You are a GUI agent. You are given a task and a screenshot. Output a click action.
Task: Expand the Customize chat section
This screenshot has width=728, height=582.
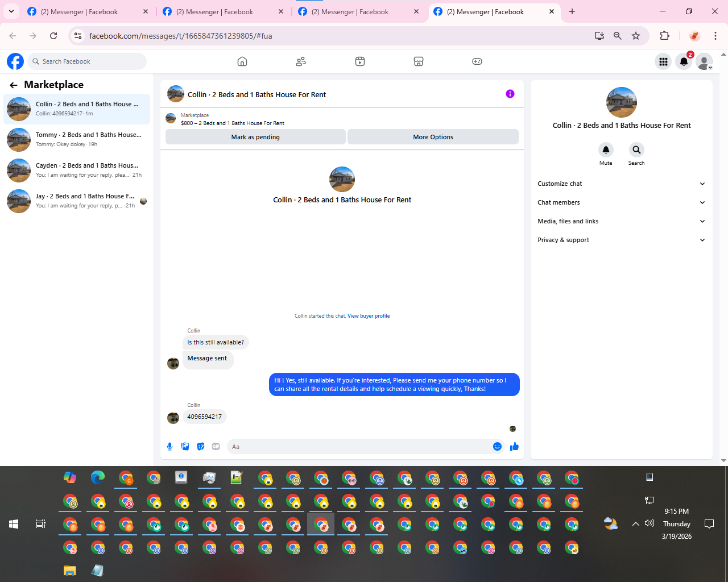pos(621,184)
